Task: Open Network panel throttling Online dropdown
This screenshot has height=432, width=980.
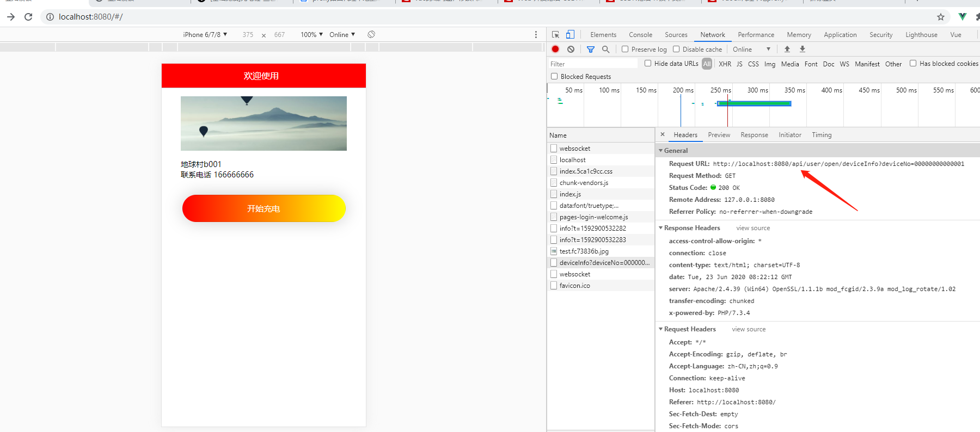Action: click(x=752, y=49)
